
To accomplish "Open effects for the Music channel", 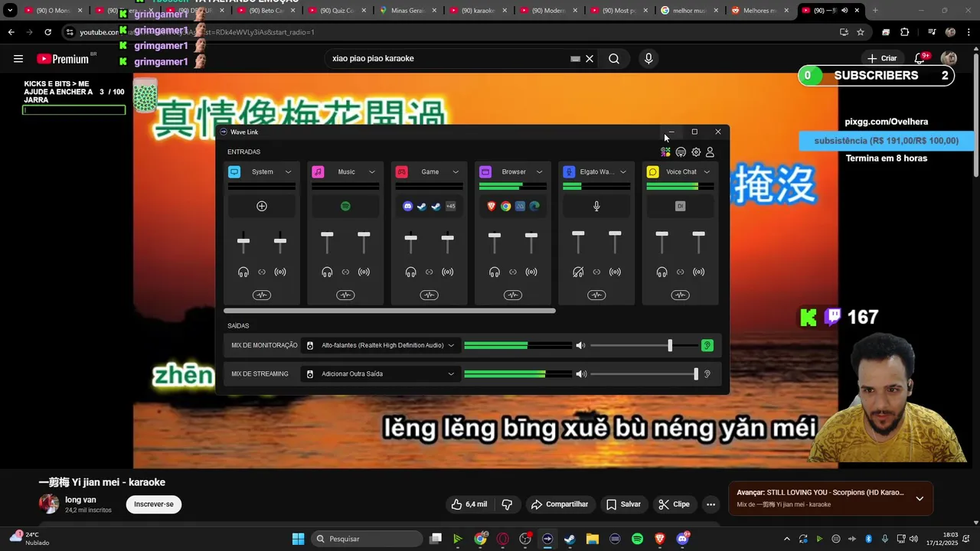I will coord(345,295).
